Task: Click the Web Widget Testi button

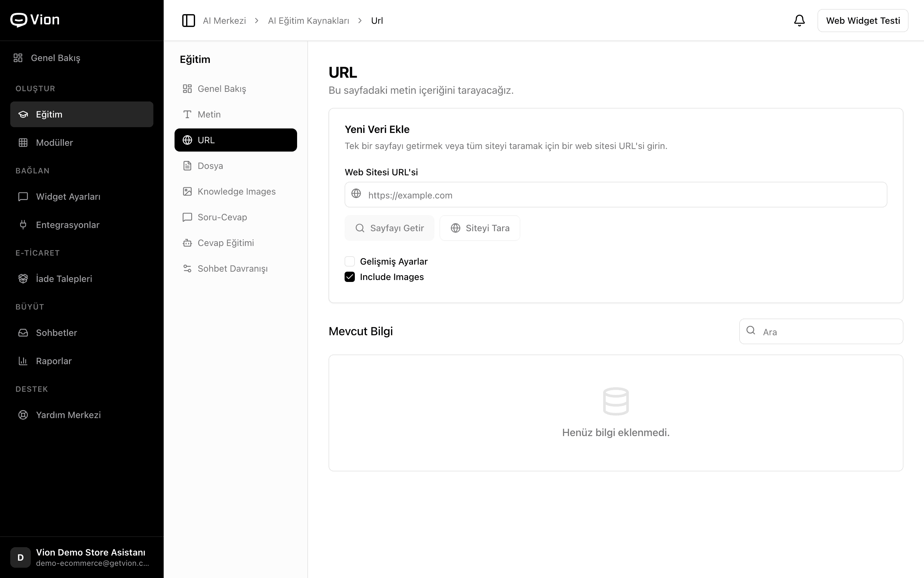Action: [862, 21]
